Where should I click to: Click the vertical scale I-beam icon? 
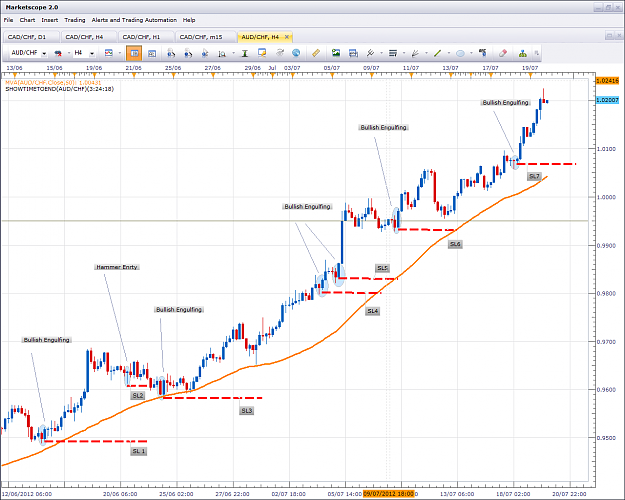coord(245,53)
